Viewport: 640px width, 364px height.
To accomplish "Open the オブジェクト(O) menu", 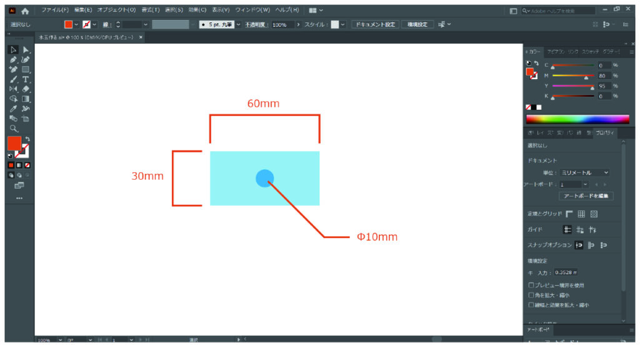I will tap(116, 10).
